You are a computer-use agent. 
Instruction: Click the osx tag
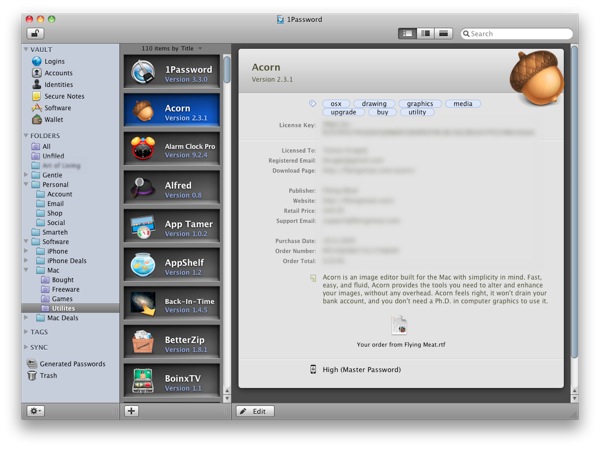click(336, 103)
